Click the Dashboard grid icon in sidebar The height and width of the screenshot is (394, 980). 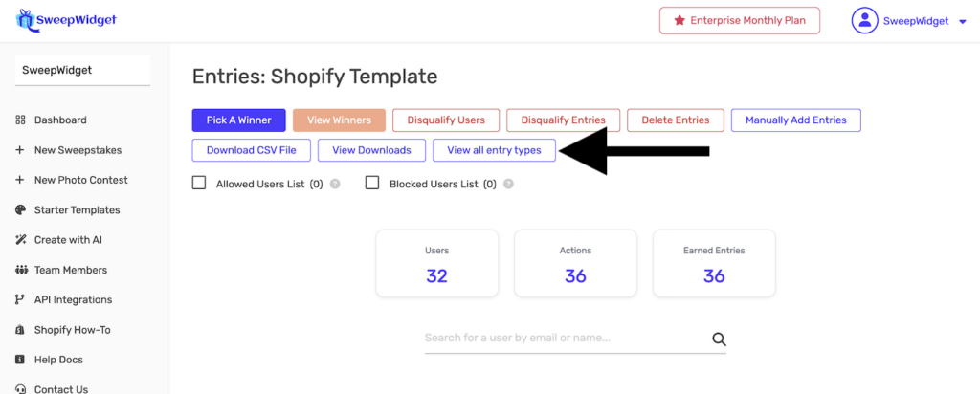[20, 120]
